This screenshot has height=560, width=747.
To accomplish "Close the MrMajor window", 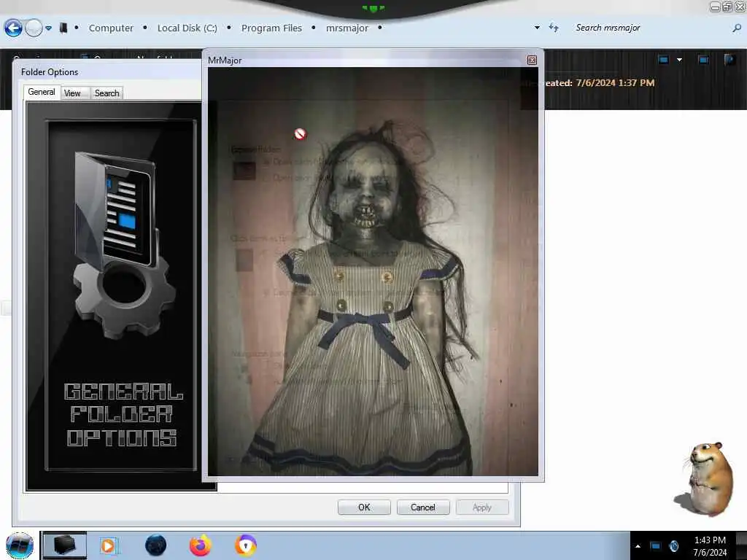I will click(x=532, y=60).
